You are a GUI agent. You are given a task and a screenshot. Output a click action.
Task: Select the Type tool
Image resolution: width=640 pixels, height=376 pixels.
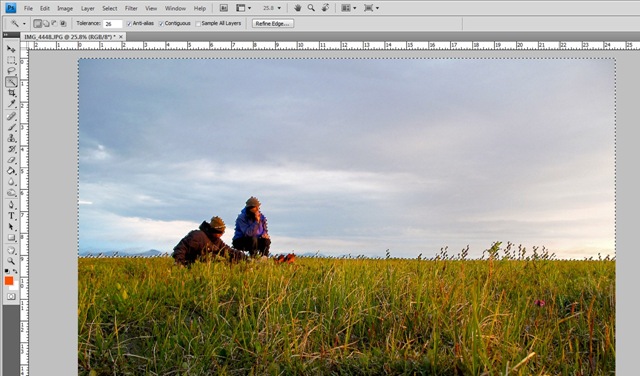point(11,216)
